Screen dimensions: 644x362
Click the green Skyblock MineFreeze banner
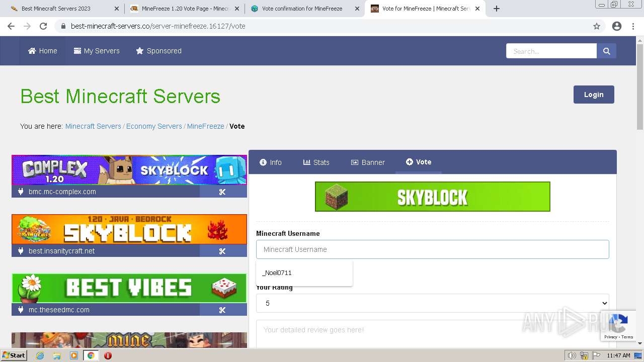click(x=433, y=197)
